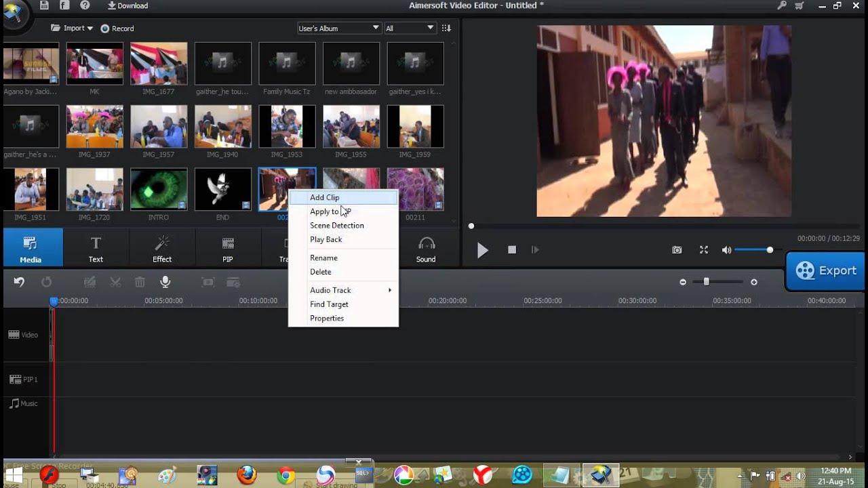This screenshot has height=488, width=868.
Task: Select Play Back menu entry
Action: (343, 239)
